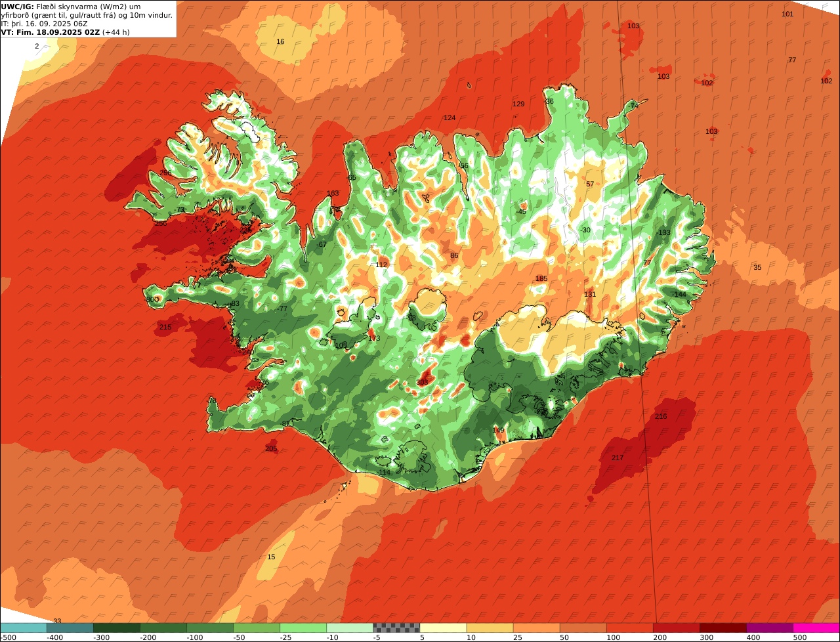Click the legend tick label '-500'

point(9,637)
